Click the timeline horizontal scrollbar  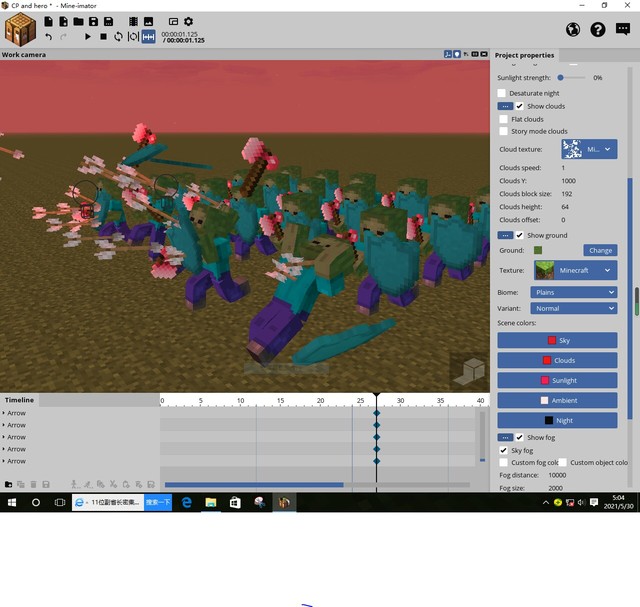click(254, 485)
